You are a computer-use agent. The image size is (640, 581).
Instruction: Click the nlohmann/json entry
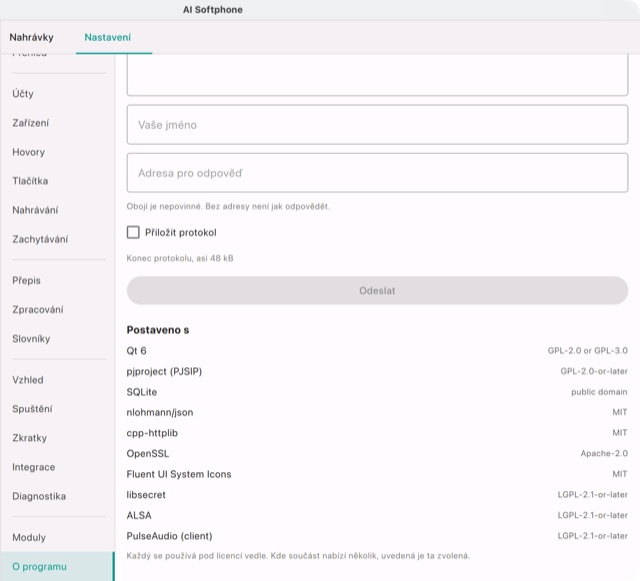(x=377, y=412)
